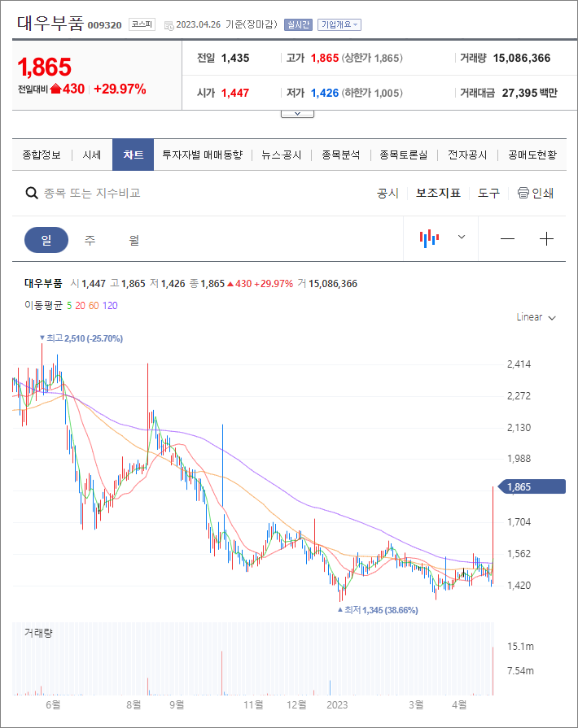Screen dimensions: 578x728
Task: Click the 이동평균 label
Action: click(x=43, y=306)
